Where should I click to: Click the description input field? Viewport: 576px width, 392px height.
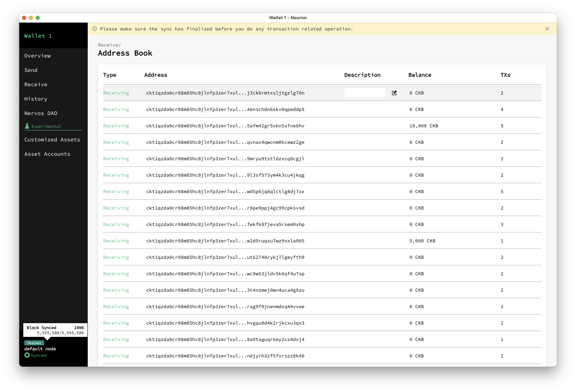365,92
